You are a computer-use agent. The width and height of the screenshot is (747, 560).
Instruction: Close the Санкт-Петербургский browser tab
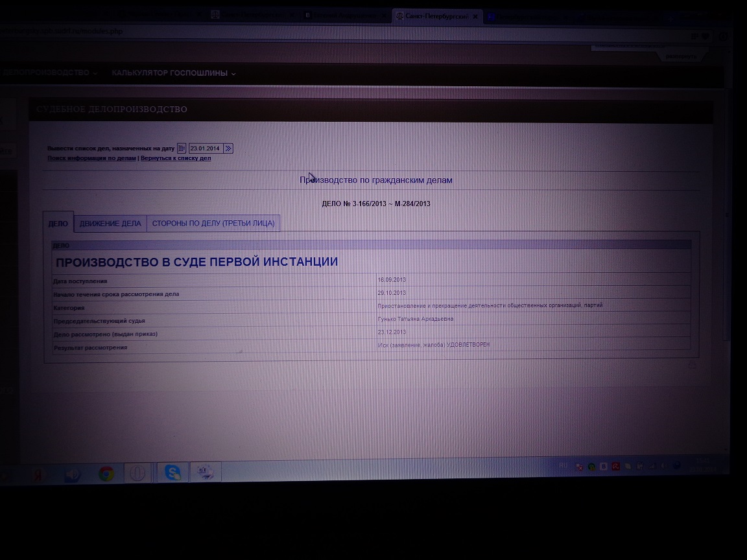pyautogui.click(x=475, y=17)
